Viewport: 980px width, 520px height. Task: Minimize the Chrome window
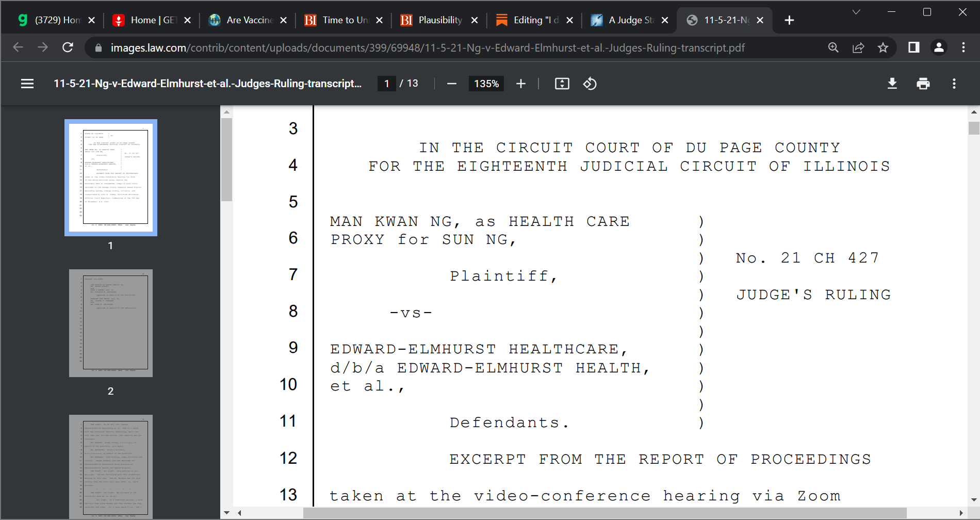click(x=891, y=12)
